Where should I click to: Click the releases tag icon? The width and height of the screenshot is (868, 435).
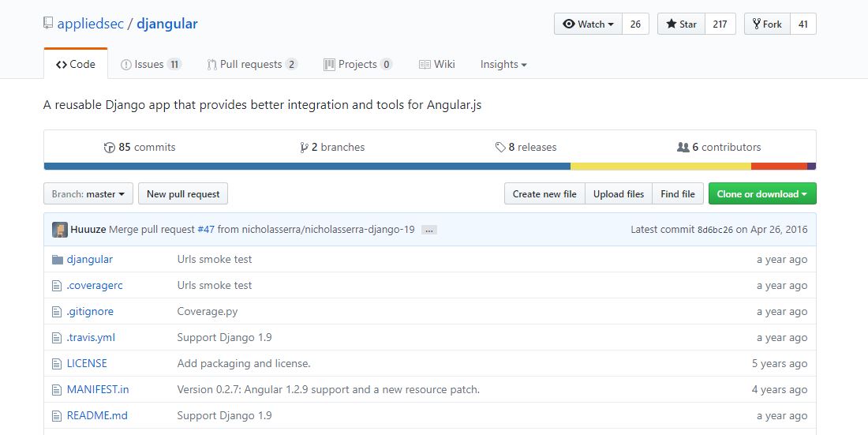pos(500,148)
